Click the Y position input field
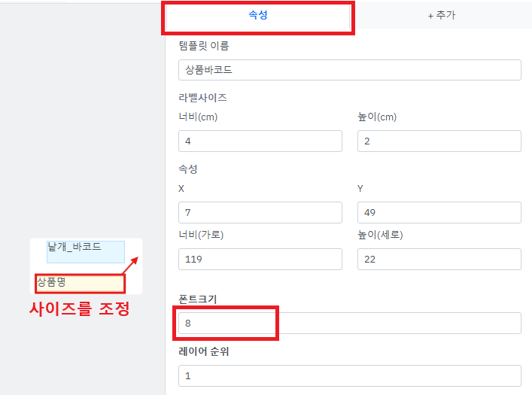The image size is (532, 395). 439,212
